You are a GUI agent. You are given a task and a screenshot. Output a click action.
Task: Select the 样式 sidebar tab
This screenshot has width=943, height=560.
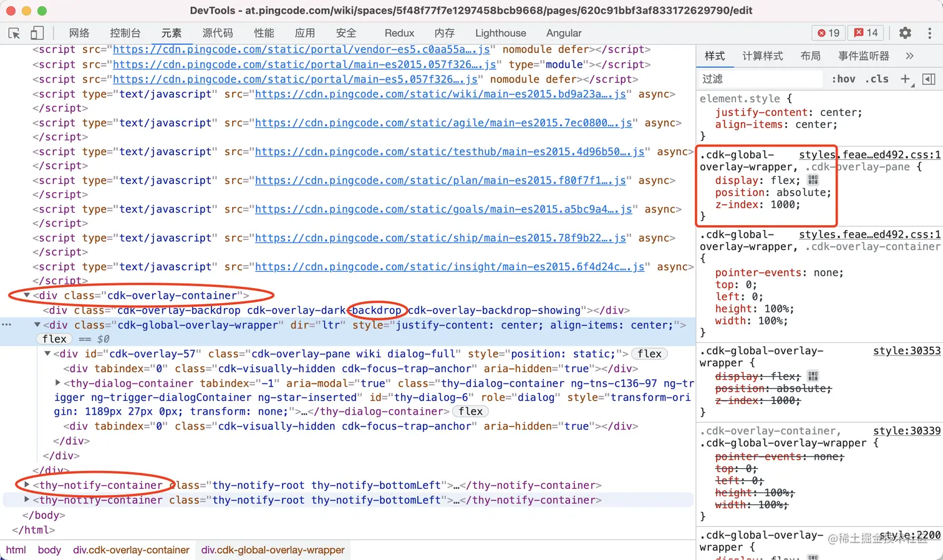[715, 56]
